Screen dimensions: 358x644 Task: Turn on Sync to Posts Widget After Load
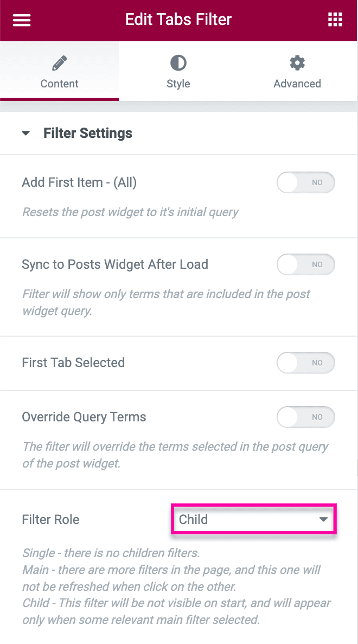point(306,264)
